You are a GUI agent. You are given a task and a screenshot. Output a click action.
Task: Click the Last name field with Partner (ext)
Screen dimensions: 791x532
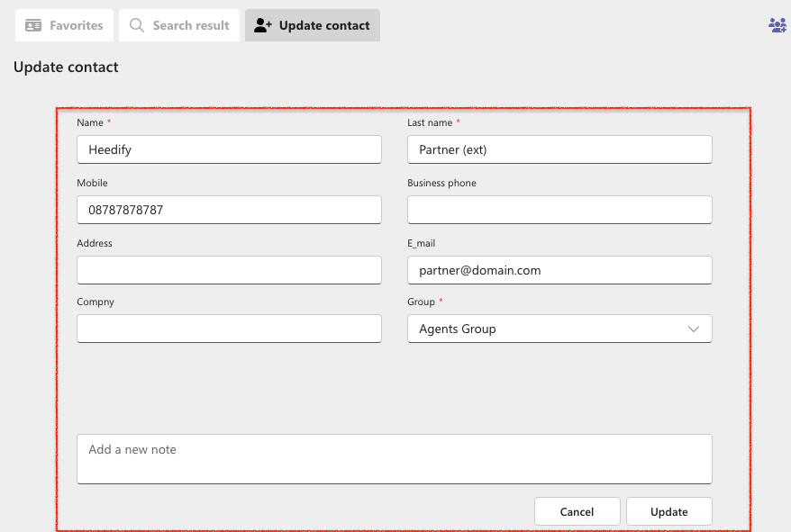[x=559, y=149]
